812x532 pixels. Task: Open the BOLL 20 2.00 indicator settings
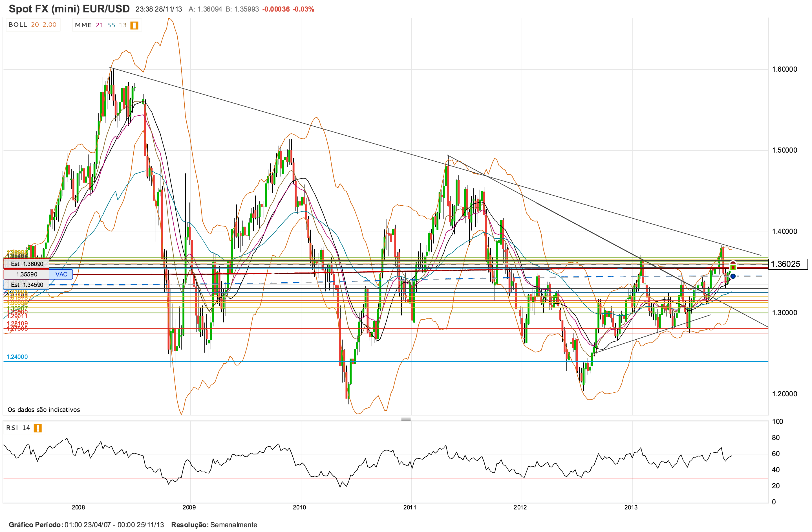pos(32,25)
